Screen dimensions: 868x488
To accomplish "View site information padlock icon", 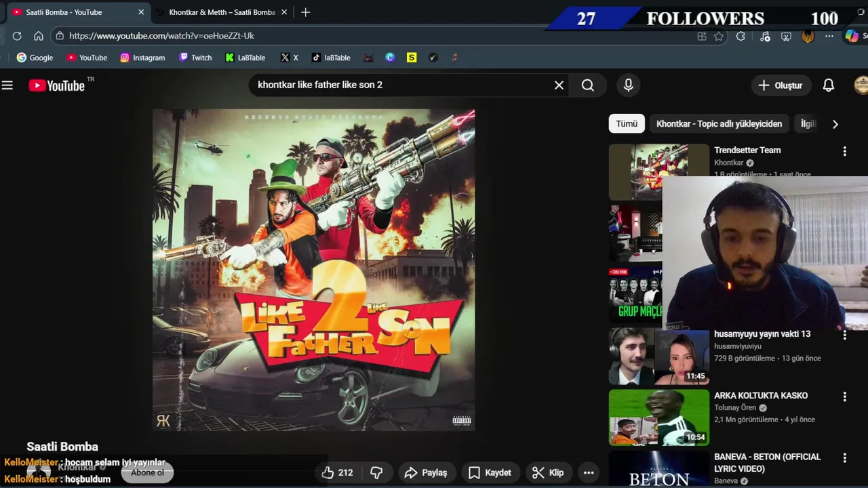I will [60, 36].
